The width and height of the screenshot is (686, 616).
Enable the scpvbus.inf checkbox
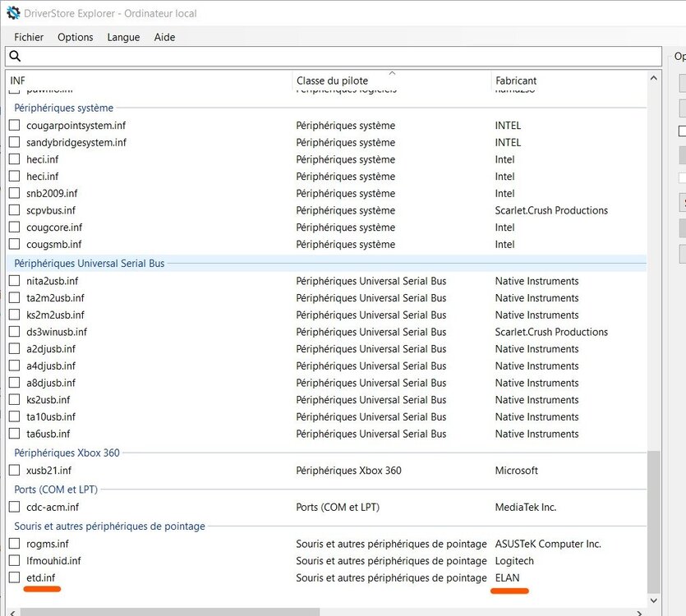15,210
